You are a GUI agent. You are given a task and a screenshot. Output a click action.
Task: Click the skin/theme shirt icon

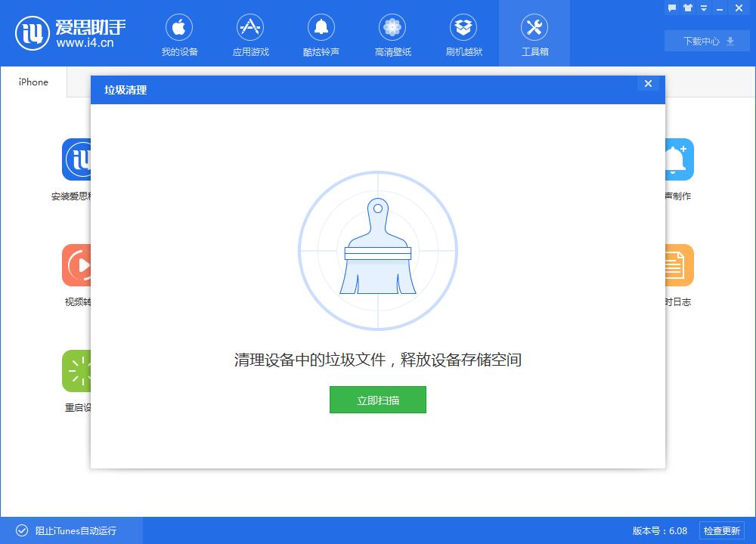point(686,8)
